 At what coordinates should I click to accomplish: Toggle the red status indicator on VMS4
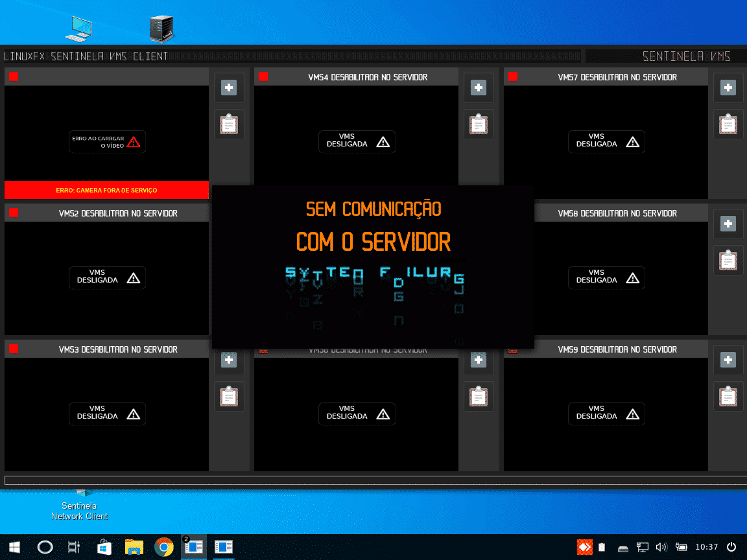263,77
